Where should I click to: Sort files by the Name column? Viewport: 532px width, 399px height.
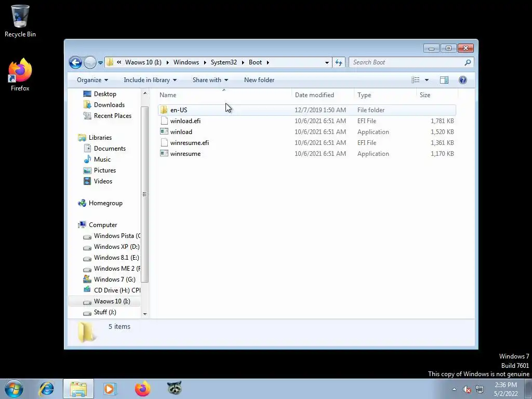[x=224, y=95]
